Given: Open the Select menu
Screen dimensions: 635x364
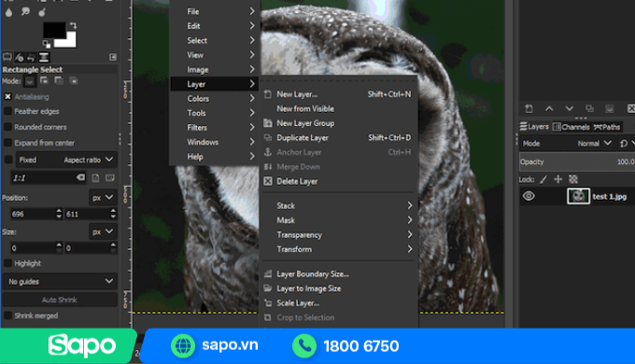Looking at the screenshot, I should pos(215,40).
